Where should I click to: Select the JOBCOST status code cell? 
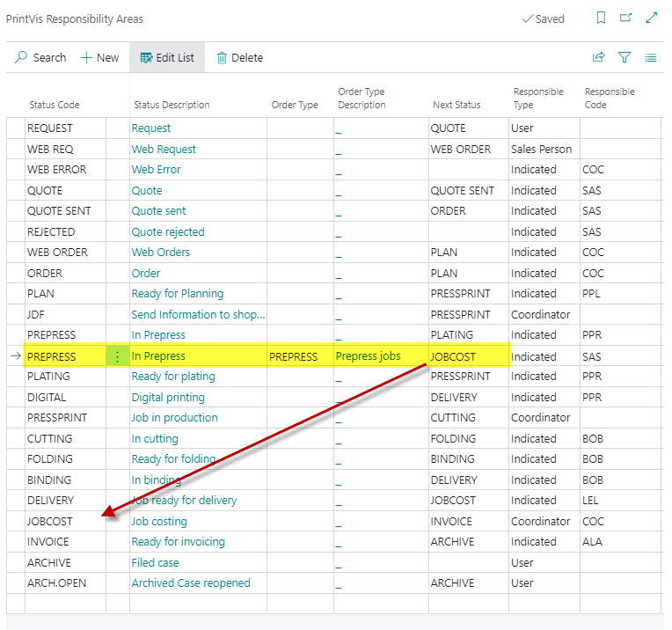tap(50, 521)
